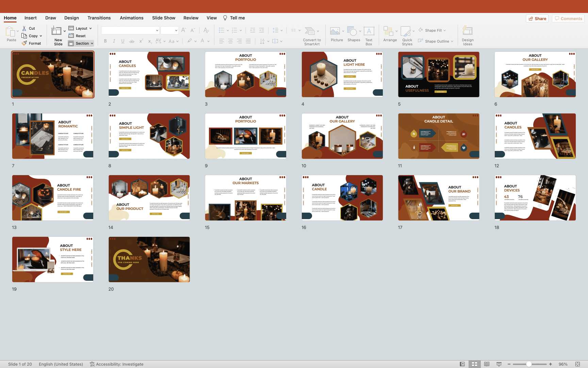Select the Format painter brush
Viewport: 588px width, 368px height.
tap(24, 43)
